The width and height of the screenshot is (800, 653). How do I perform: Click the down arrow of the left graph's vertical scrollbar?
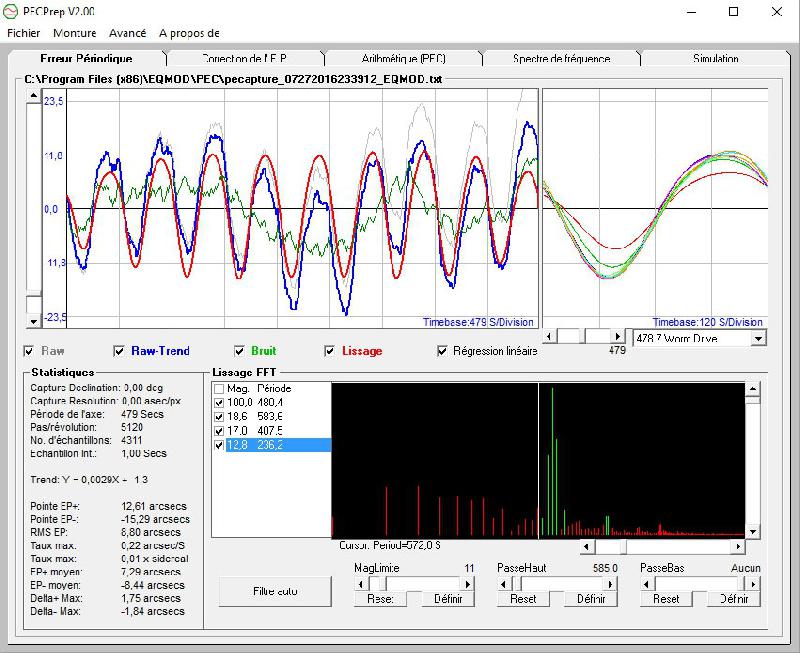pyautogui.click(x=34, y=321)
